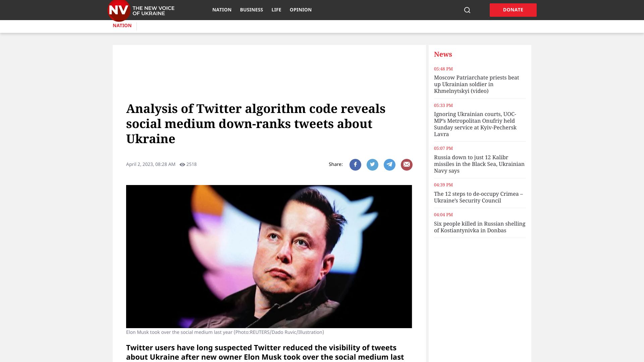Open The 12 steps to de-occupy Crimea story
The height and width of the screenshot is (362, 644).
pyautogui.click(x=478, y=197)
